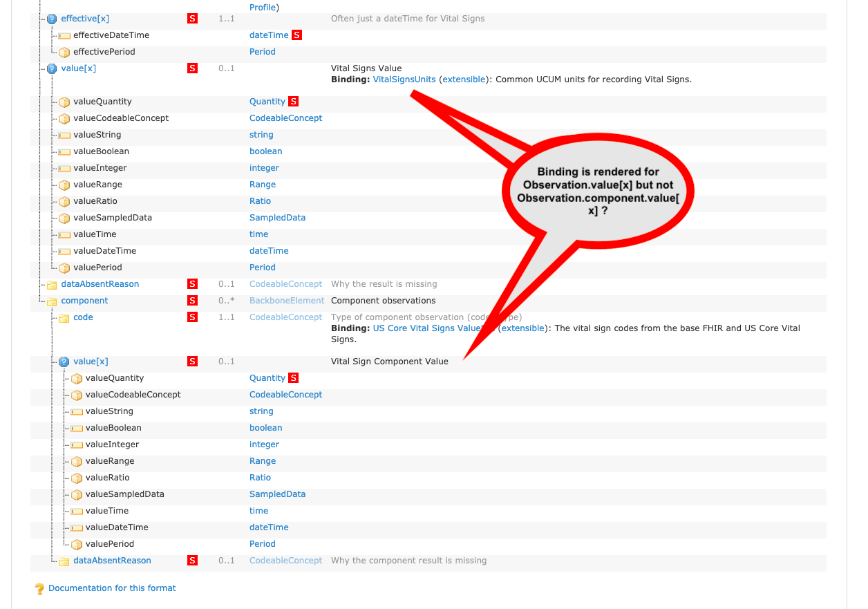This screenshot has height=609, width=868.
Task: Open the VitalSignsUnits binding link
Action: (404, 79)
